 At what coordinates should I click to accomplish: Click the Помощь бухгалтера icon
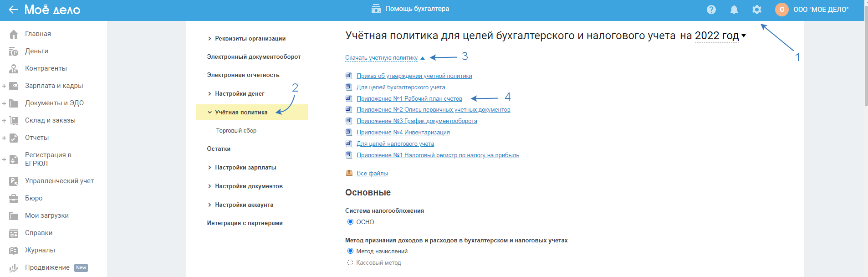click(376, 9)
